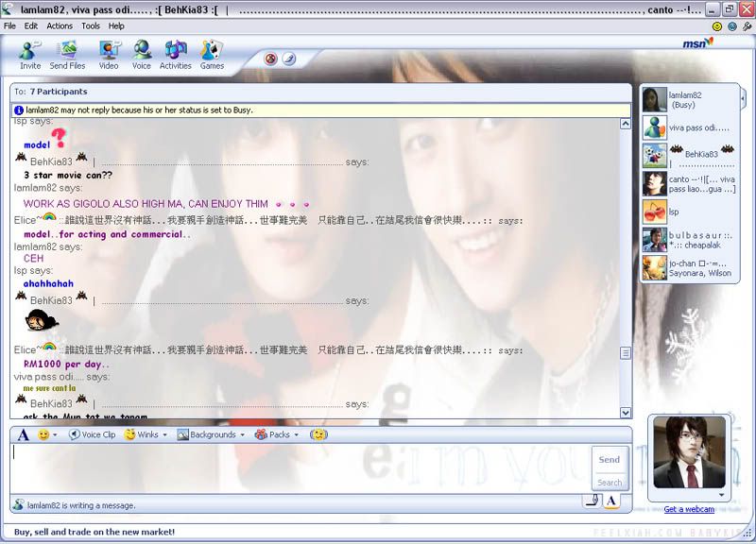Screen dimensions: 756x544
Task: Focus the message typing box
Action: pyautogui.click(x=300, y=468)
